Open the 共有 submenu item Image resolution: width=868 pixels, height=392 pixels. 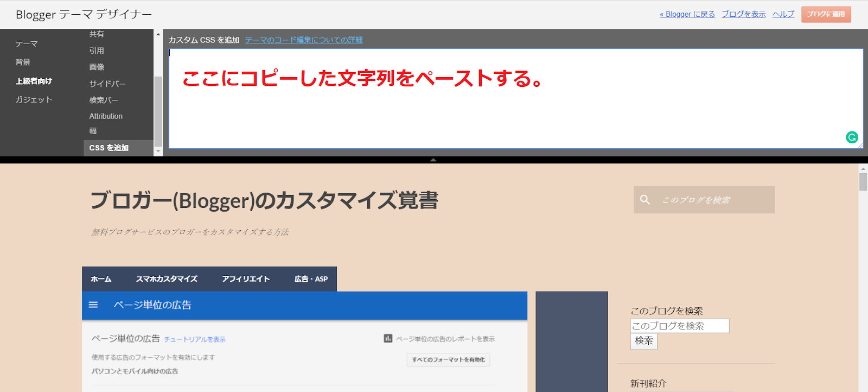click(97, 34)
